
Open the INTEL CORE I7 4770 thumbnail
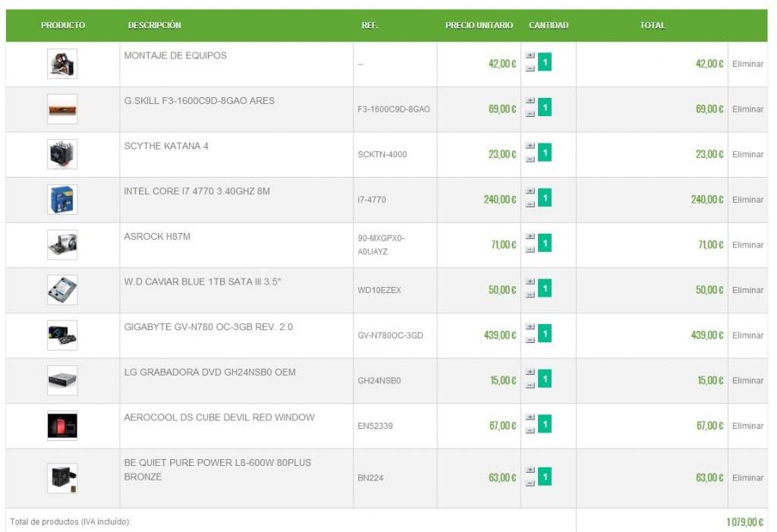click(62, 200)
